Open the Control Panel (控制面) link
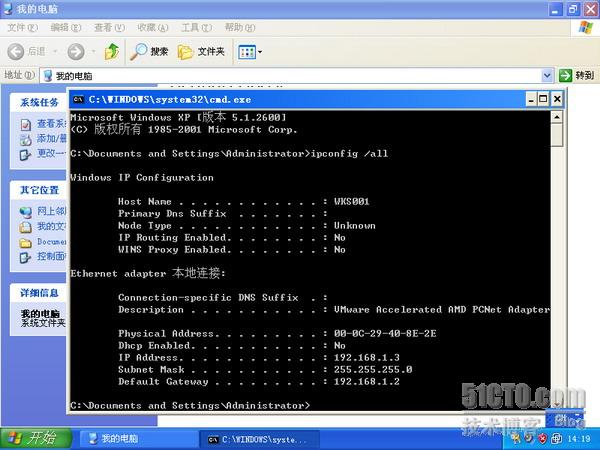This screenshot has width=600, height=450. coord(52,256)
